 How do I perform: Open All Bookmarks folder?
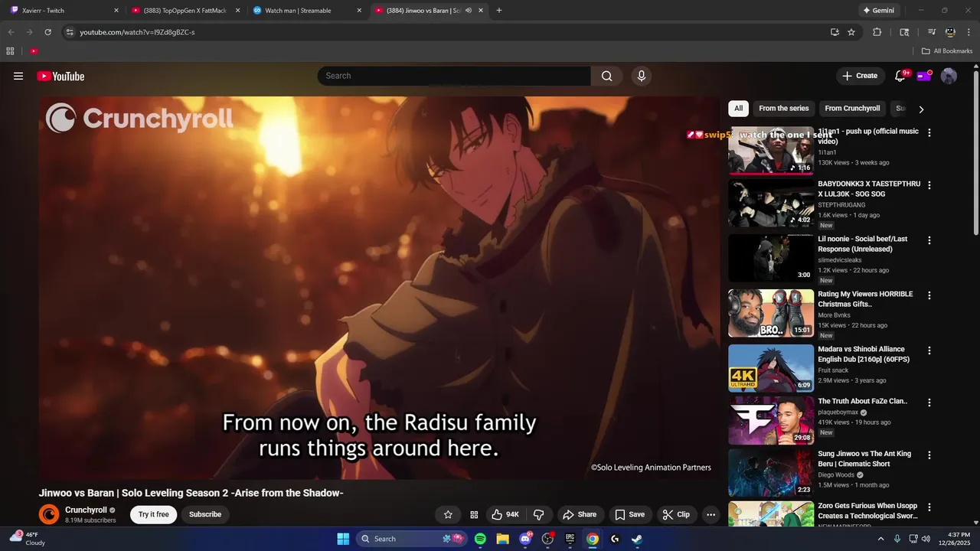click(947, 51)
